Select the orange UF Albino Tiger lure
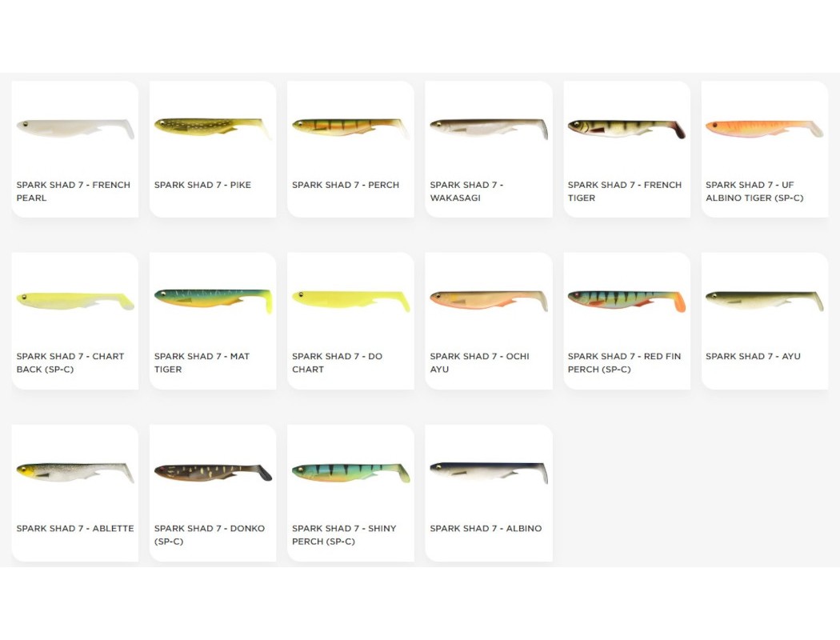 click(x=765, y=129)
